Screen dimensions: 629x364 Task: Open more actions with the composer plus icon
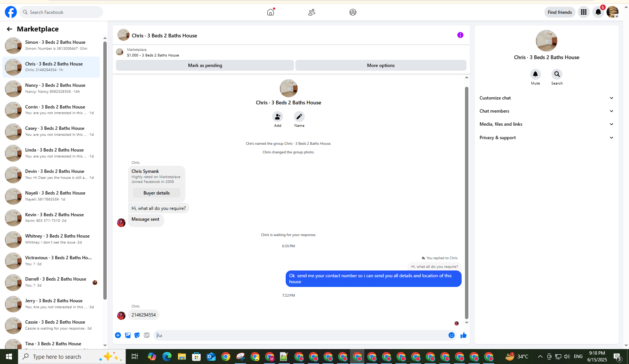point(118,335)
